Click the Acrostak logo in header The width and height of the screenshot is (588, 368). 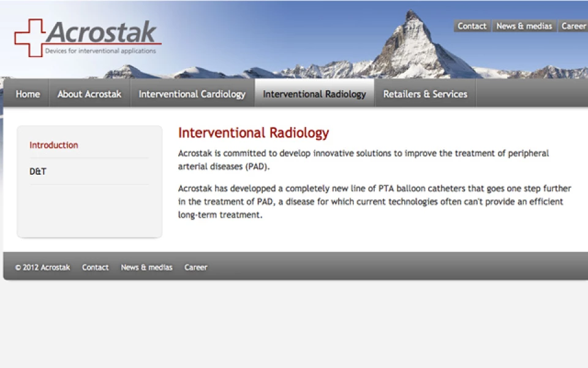point(88,38)
